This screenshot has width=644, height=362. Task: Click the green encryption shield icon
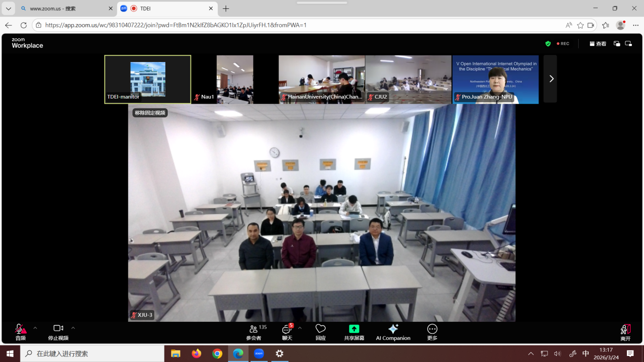pyautogui.click(x=548, y=44)
